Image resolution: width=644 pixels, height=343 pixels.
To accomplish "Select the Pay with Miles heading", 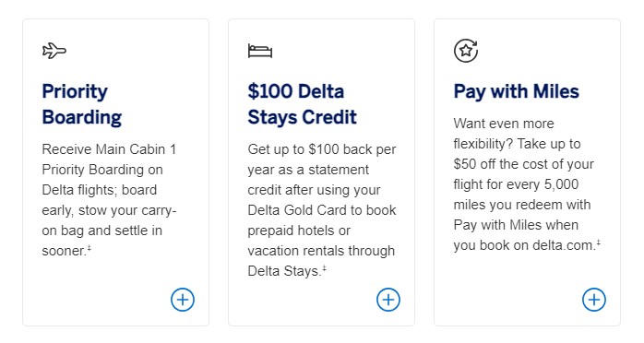I will [x=517, y=91].
